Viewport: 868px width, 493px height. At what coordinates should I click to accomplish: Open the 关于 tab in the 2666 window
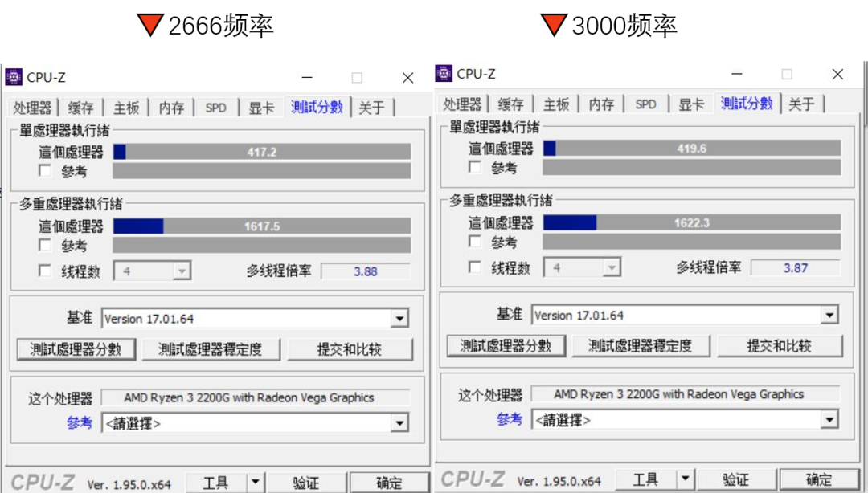(x=371, y=108)
